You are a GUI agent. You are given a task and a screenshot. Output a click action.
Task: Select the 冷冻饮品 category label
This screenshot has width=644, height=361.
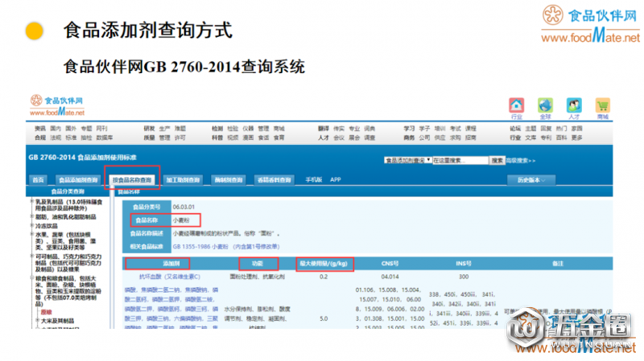(x=47, y=226)
